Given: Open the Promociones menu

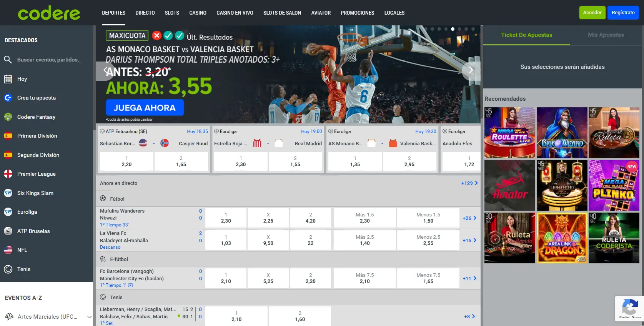Looking at the screenshot, I should (358, 13).
